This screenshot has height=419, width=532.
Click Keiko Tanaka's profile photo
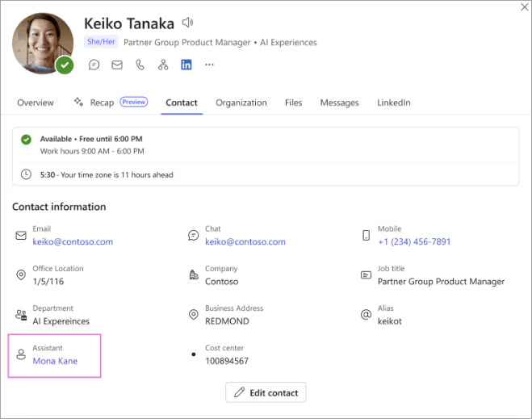(43, 43)
